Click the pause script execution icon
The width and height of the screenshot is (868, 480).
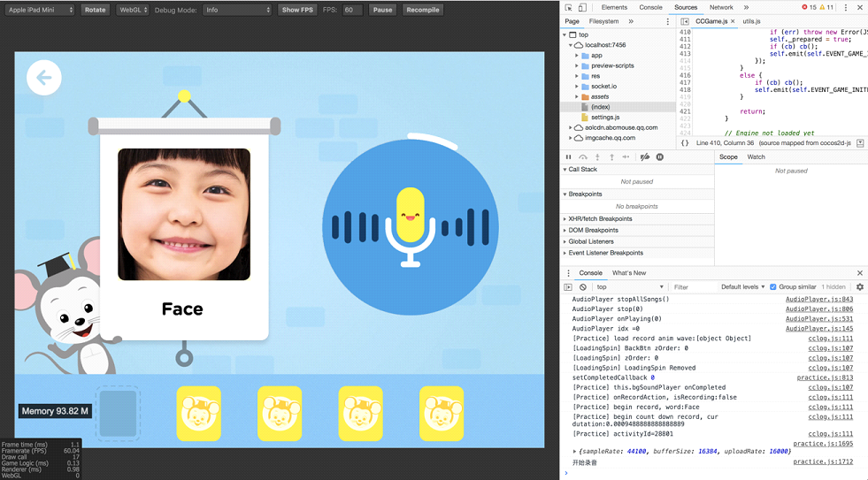(x=568, y=157)
